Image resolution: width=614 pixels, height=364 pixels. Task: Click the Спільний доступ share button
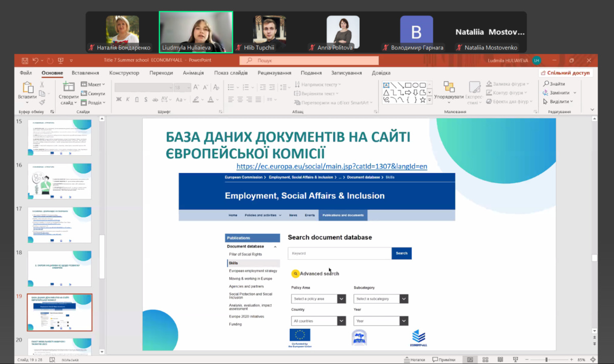click(566, 73)
